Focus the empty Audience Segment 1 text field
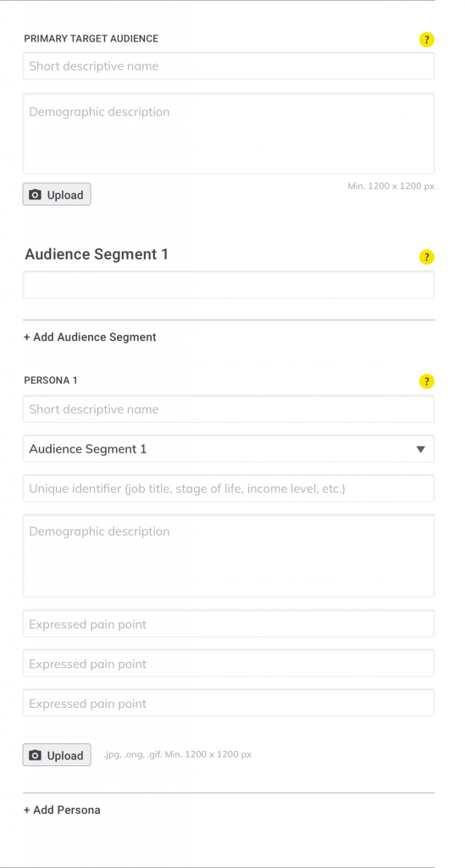This screenshot has width=465, height=868. pos(229,285)
